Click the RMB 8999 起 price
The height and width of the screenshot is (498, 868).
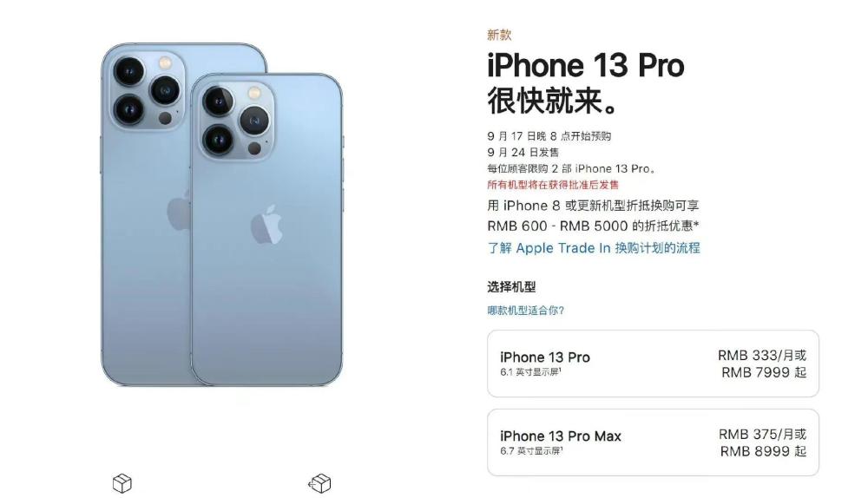point(763,451)
